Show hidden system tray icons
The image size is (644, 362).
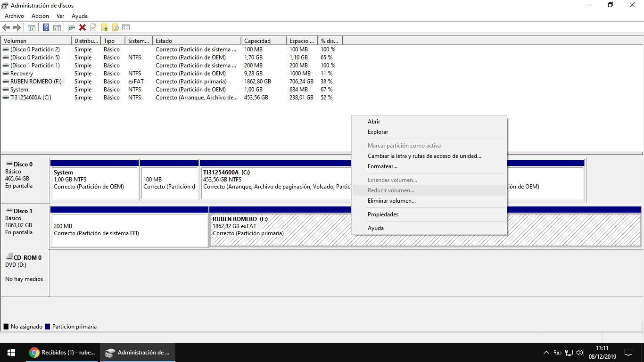pos(546,353)
